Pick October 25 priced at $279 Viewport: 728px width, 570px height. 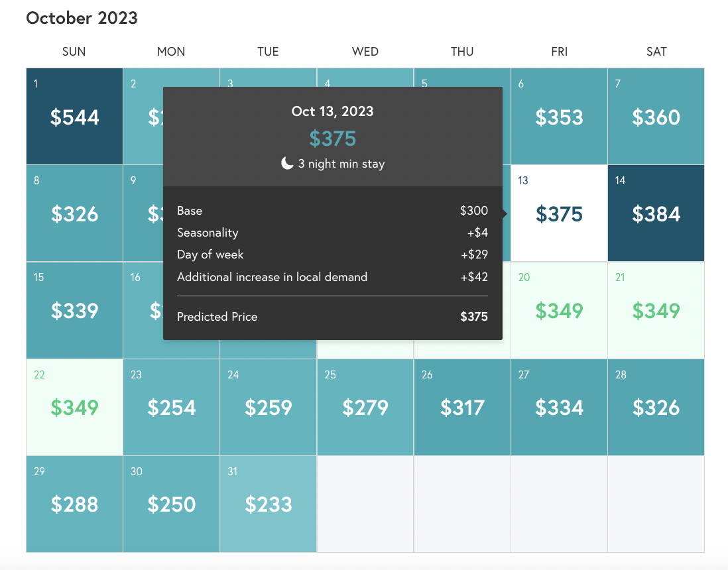click(365, 407)
